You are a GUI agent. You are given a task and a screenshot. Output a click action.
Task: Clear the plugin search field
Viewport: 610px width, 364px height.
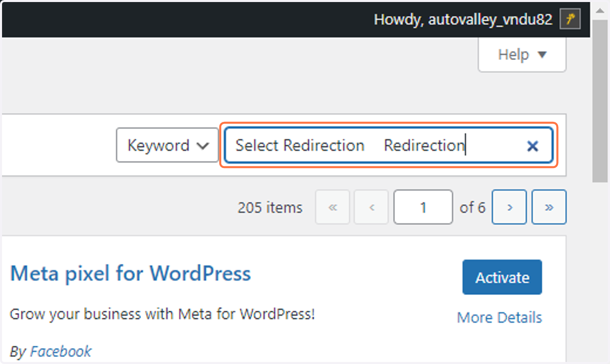532,146
